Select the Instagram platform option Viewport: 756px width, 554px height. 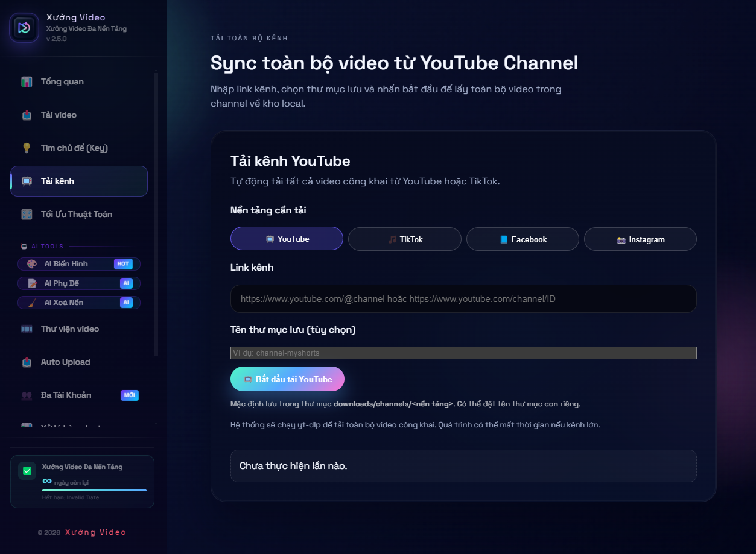click(x=640, y=239)
